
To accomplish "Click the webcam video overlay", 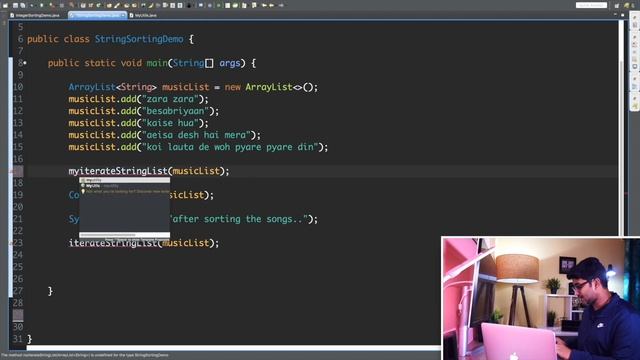I will 540,298.
